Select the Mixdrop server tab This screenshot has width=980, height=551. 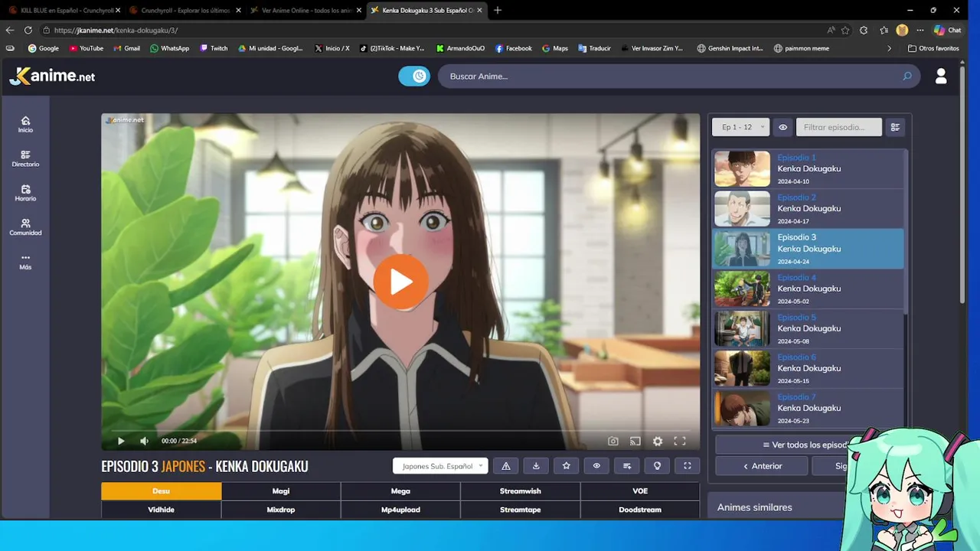[x=281, y=510]
